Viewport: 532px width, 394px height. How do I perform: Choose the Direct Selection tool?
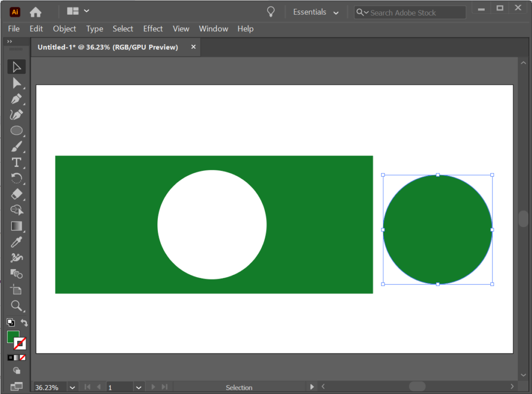16,83
